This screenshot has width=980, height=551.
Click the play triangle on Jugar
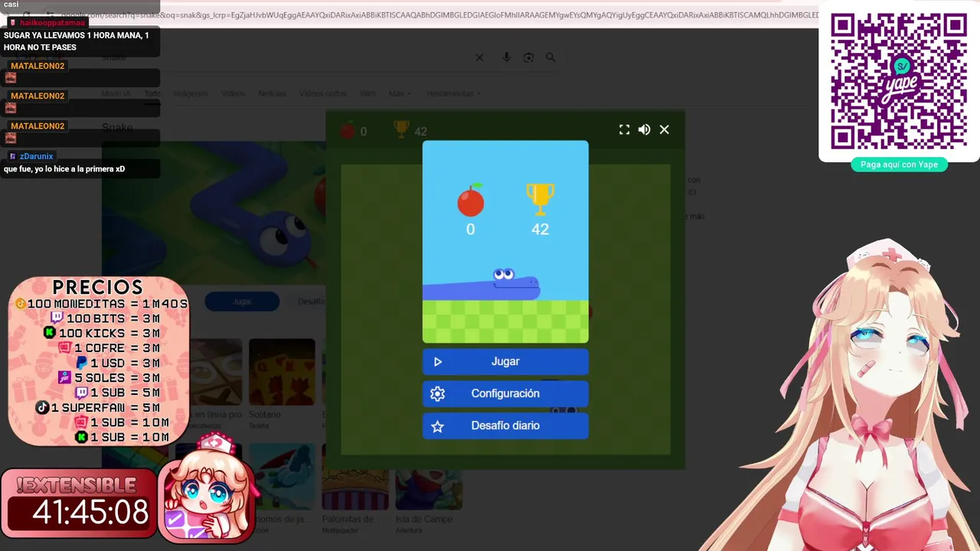(438, 362)
